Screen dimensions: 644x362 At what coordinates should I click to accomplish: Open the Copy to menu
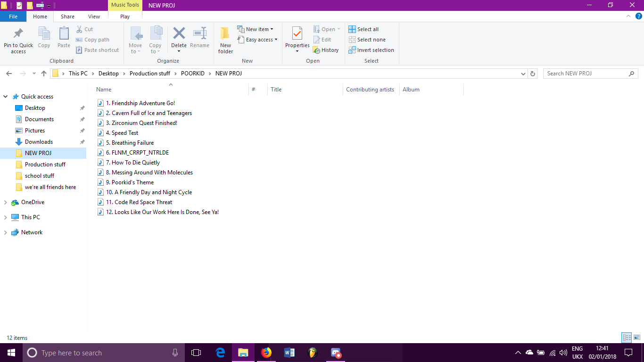(x=156, y=40)
